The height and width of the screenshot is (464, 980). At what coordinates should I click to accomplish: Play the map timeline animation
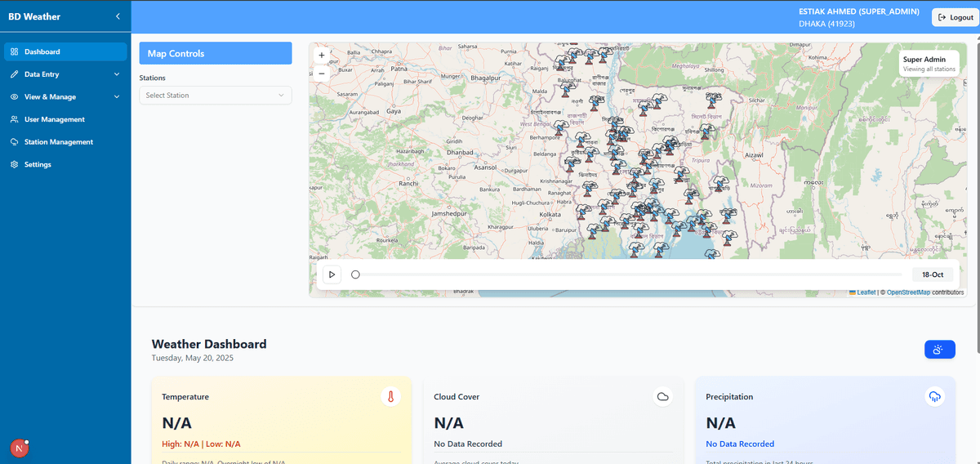[x=332, y=274]
